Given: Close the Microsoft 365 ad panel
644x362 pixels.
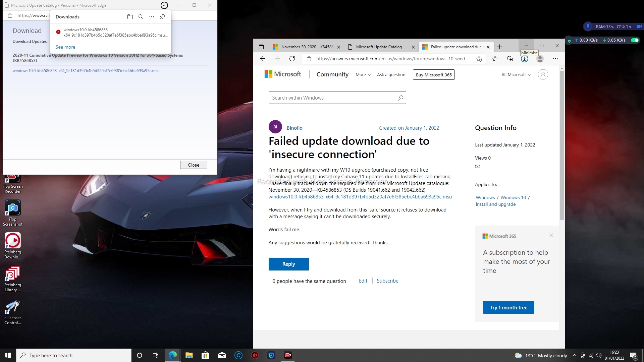Looking at the screenshot, I should coord(551,236).
